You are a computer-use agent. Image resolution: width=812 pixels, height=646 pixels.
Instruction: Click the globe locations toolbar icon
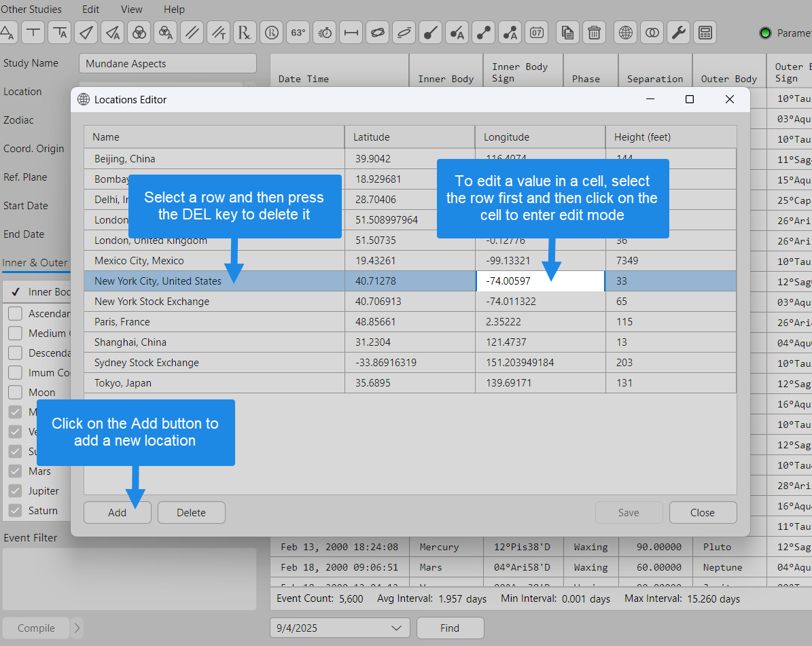coord(625,32)
